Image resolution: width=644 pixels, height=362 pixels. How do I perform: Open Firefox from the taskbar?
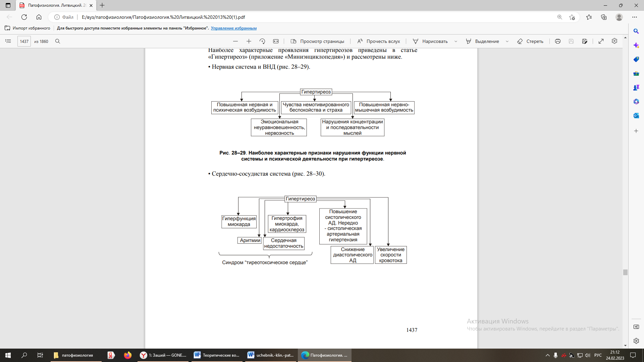point(127,355)
